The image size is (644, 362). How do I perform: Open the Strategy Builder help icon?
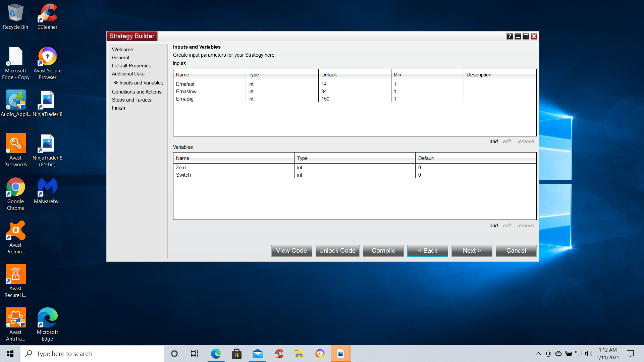pos(509,36)
